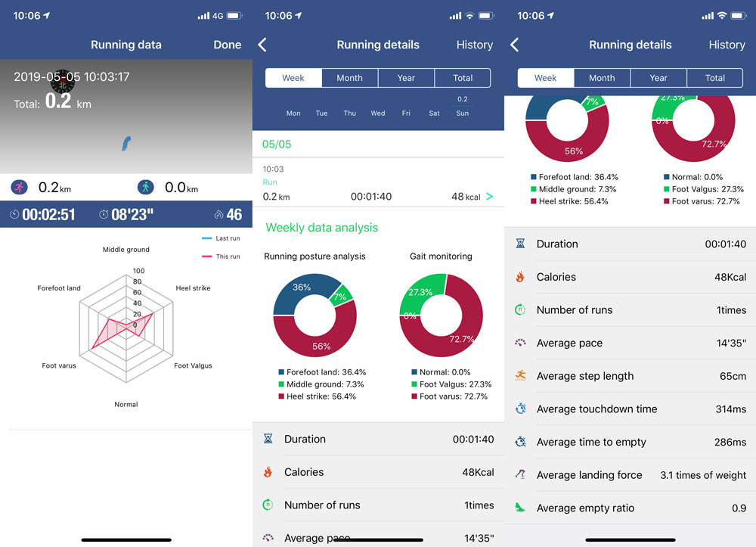Select Mon in the weekly day row
The image size is (756, 547).
(293, 113)
